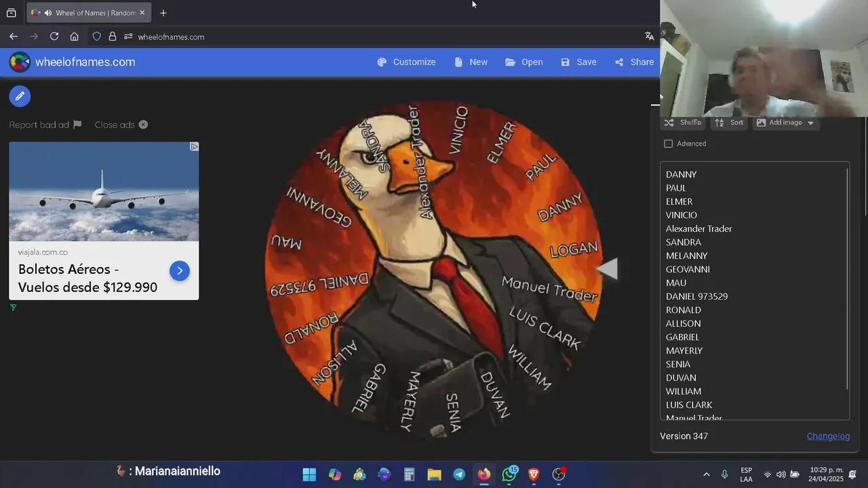Click the Open folder button
This screenshot has height=488, width=868.
coord(524,62)
